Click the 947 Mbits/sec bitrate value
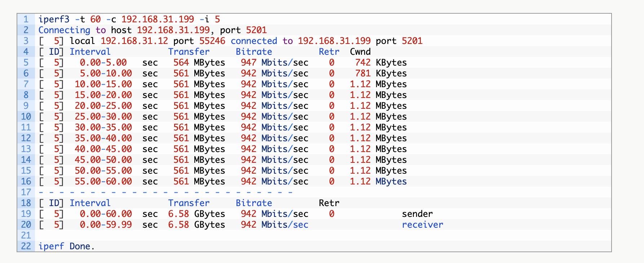Viewport: 644px width, 263px height. tap(274, 63)
